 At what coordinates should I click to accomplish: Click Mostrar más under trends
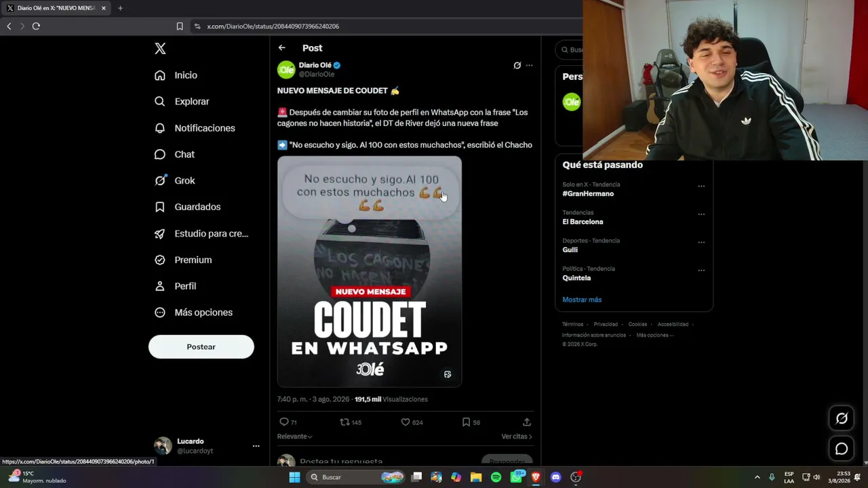pos(582,300)
